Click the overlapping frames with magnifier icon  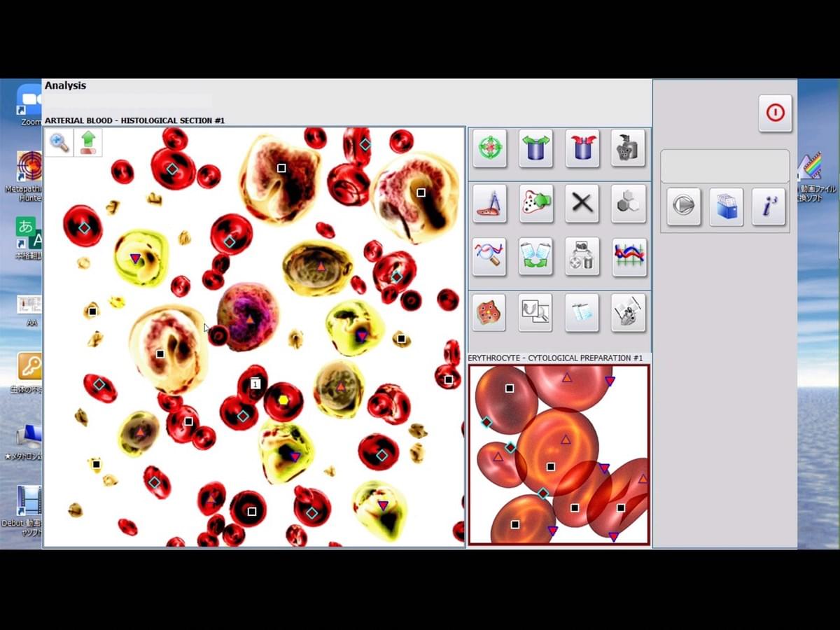point(535,312)
